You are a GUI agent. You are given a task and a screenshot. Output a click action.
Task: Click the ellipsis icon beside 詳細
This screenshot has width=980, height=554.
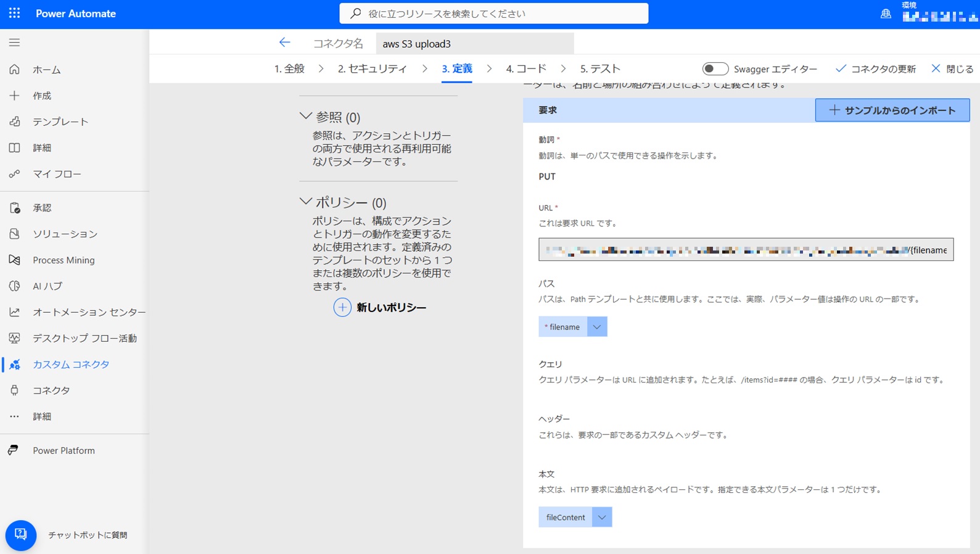pyautogui.click(x=14, y=416)
